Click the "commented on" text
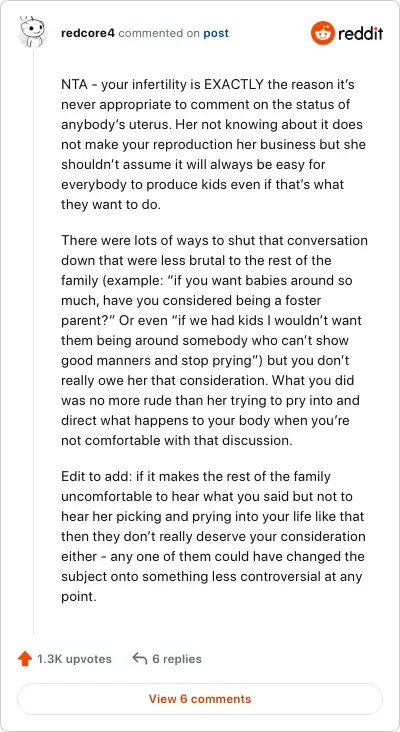Image resolution: width=400 pixels, height=732 pixels. click(x=159, y=33)
